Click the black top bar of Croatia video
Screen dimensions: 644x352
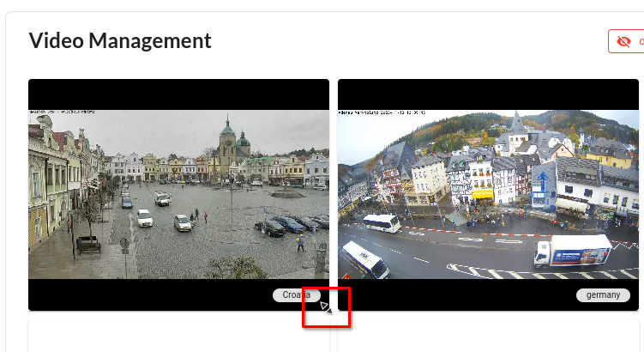(x=178, y=94)
